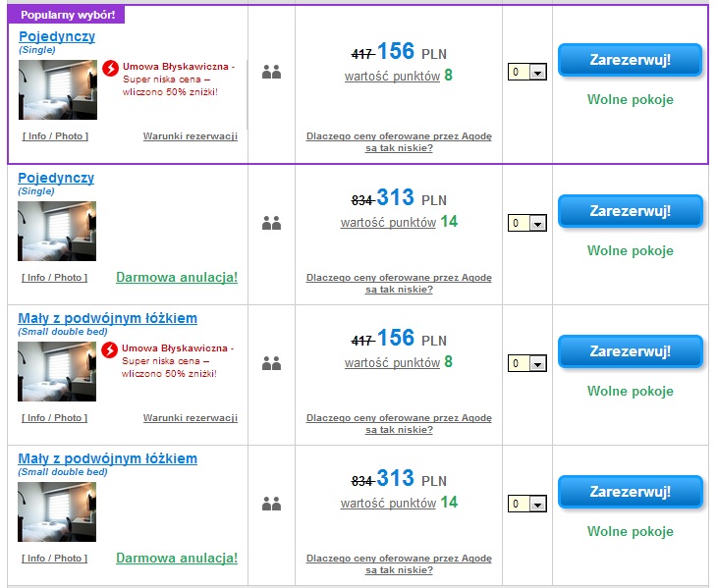Click Darmowa anulacja! in the second Pojedynczy row
The width and height of the screenshot is (717, 588).
click(x=177, y=278)
